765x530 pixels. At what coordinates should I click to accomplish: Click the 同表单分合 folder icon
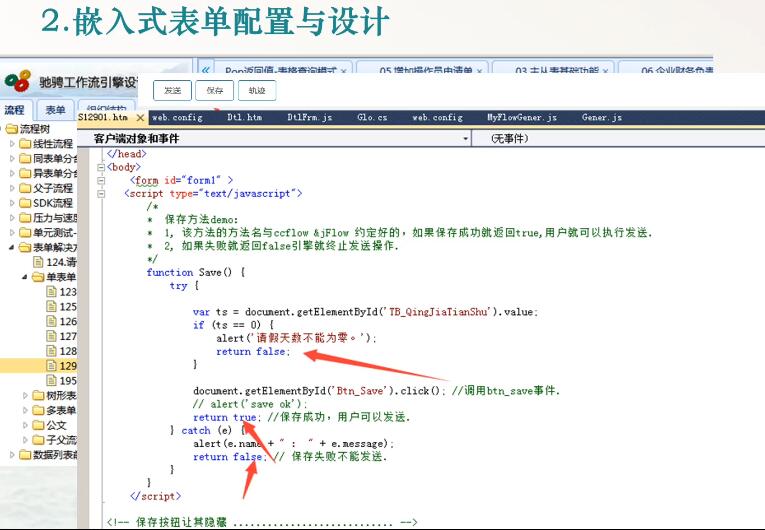[x=25, y=158]
